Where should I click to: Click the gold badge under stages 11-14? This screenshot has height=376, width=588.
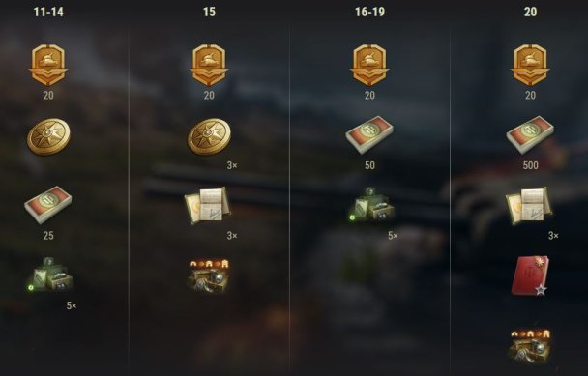click(48, 66)
